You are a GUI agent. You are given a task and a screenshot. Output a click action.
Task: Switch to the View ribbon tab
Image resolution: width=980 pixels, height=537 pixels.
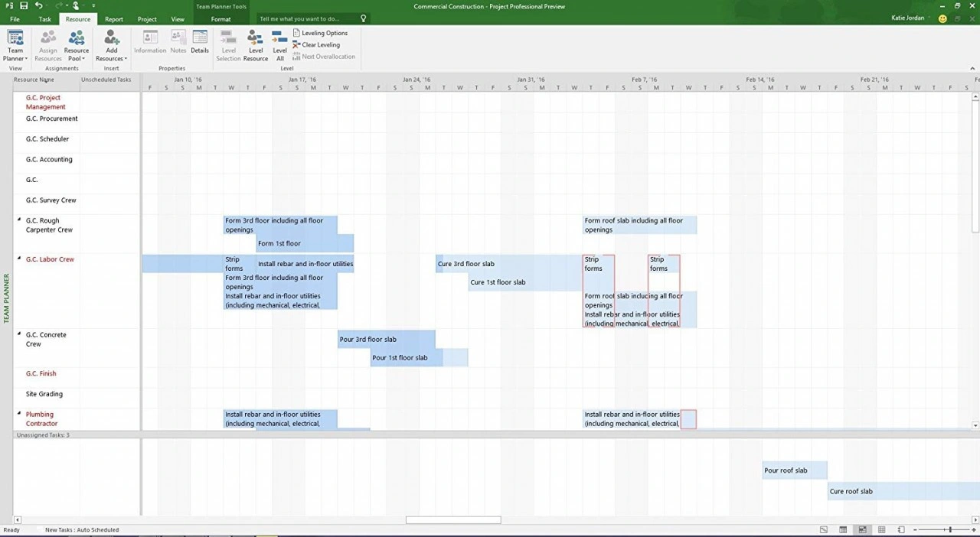177,19
